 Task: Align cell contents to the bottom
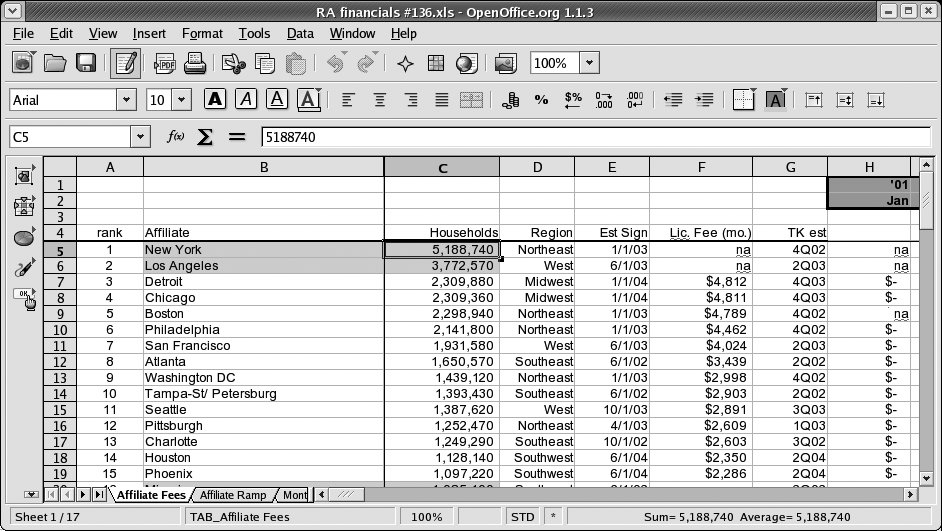tap(876, 100)
